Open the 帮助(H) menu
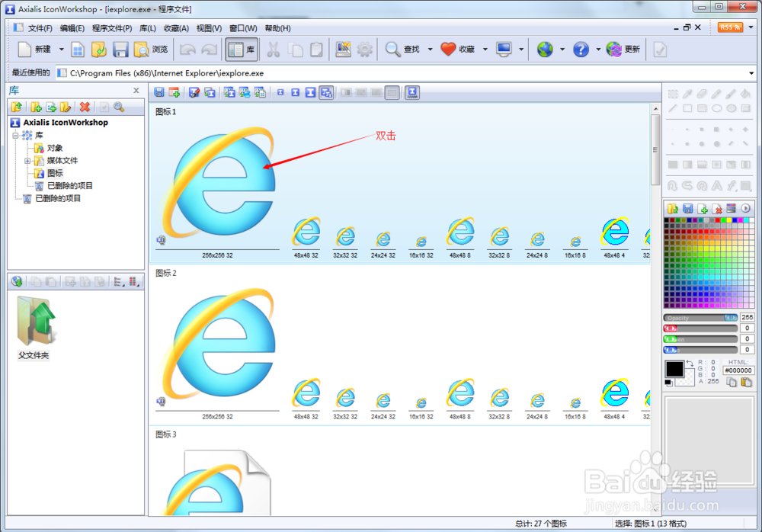Viewport: 762px width, 532px height. pos(277,28)
